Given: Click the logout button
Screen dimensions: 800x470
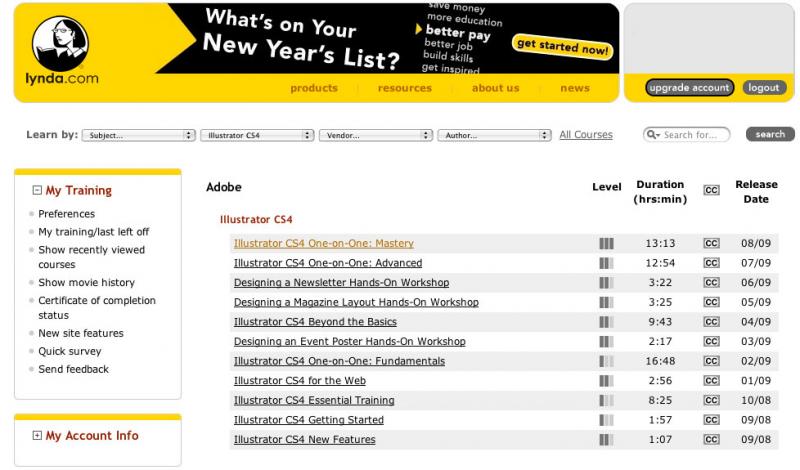Looking at the screenshot, I should click(x=763, y=88).
